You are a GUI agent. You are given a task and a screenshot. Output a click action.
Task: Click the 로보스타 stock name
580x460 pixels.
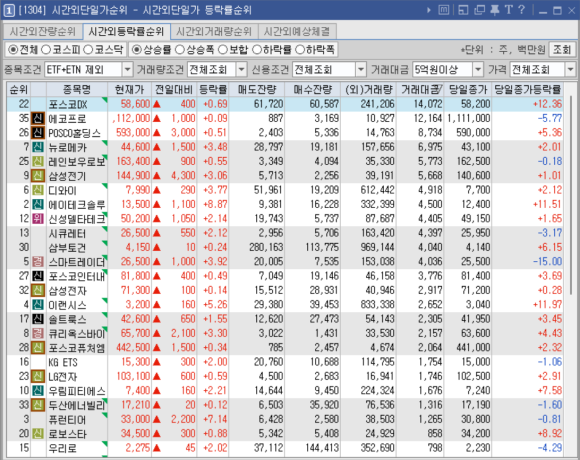coord(67,434)
